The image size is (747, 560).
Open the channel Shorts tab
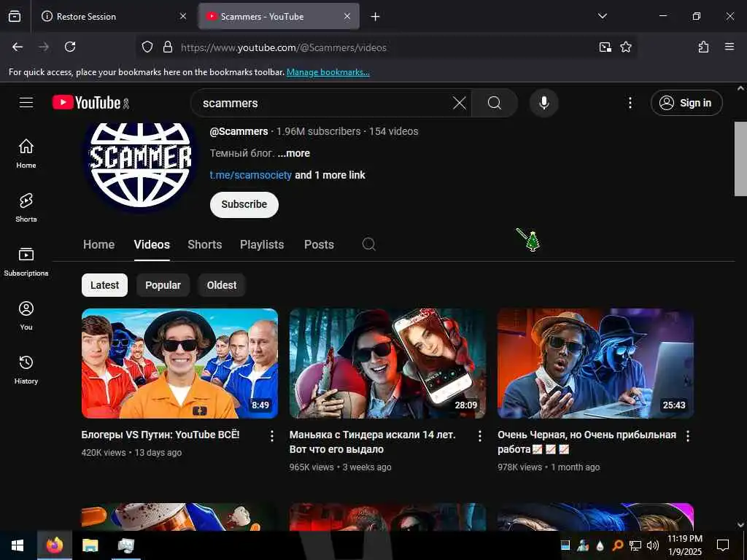pos(205,244)
